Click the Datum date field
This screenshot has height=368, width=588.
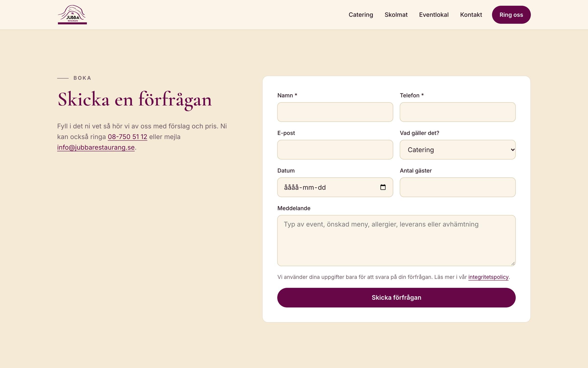[335, 187]
